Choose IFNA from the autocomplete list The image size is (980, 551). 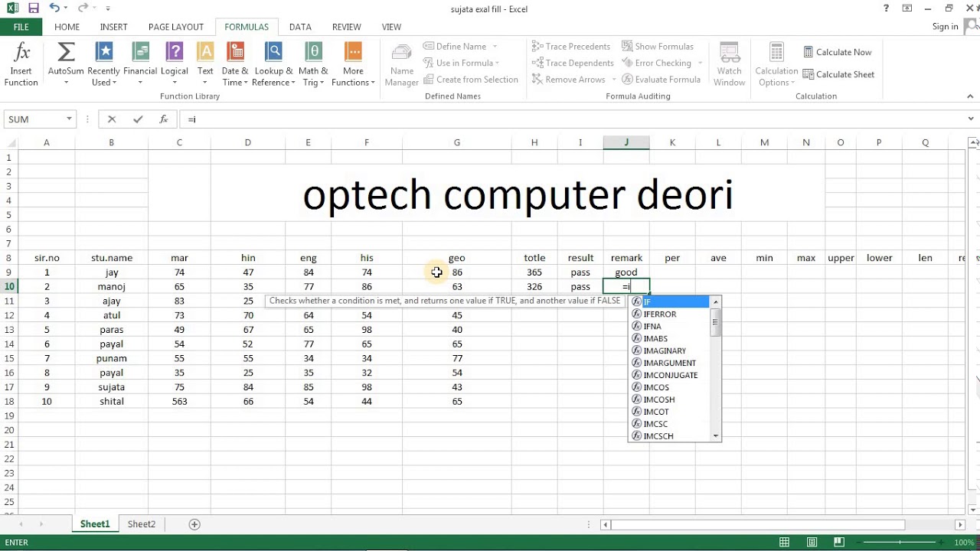point(670,326)
